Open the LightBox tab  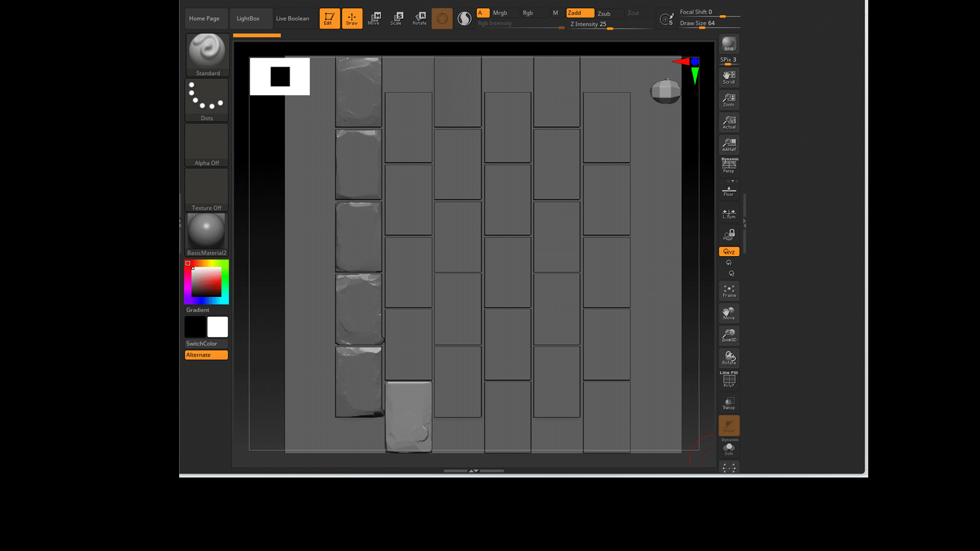pos(248,18)
